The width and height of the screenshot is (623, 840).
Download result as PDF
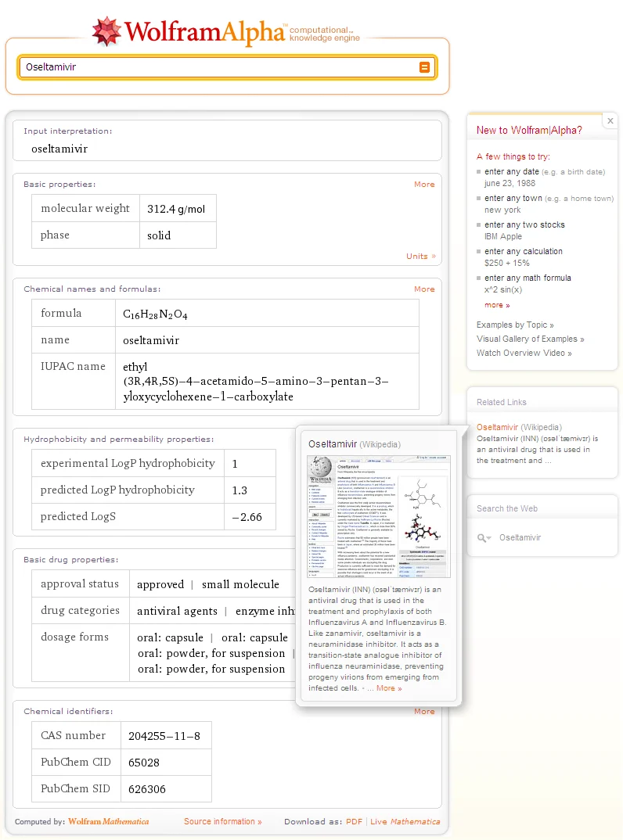[x=354, y=821]
